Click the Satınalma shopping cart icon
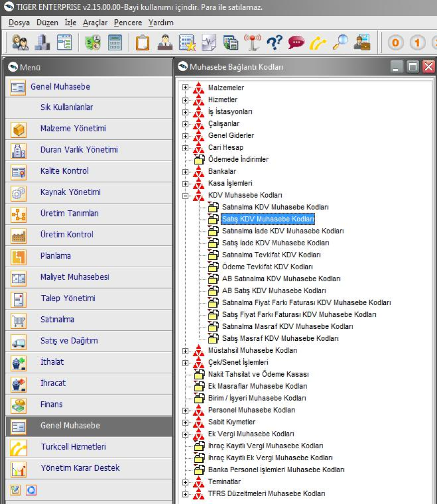Screen dimensions: 437x504 [18, 320]
